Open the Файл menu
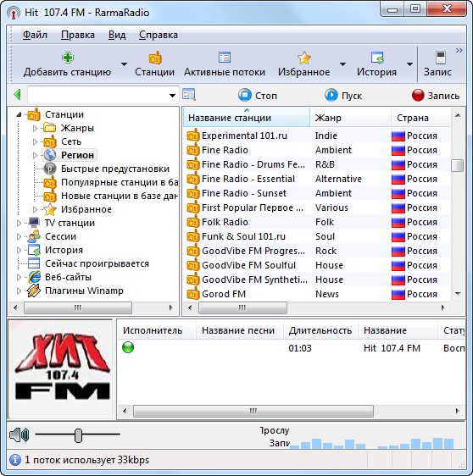The image size is (473, 476). pos(35,35)
